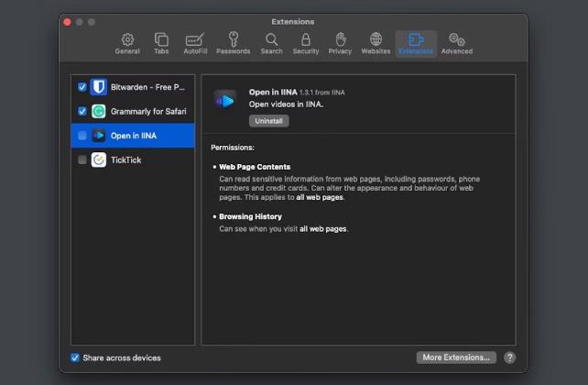Click the Bitwarden shield icon
The height and width of the screenshot is (385, 588).
99,87
